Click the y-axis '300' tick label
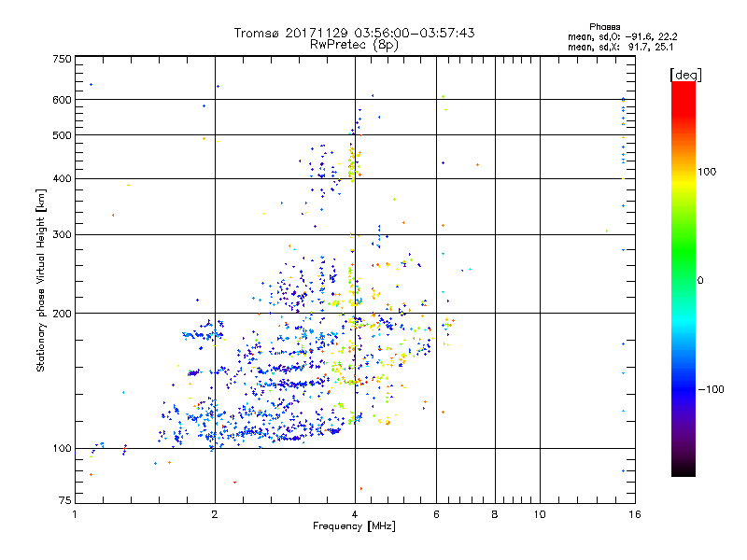The width and height of the screenshot is (747, 560). [63, 235]
